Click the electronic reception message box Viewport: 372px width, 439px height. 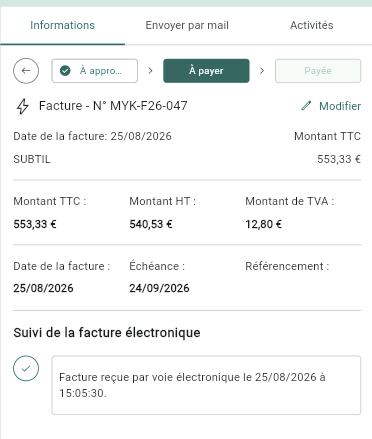click(x=206, y=385)
